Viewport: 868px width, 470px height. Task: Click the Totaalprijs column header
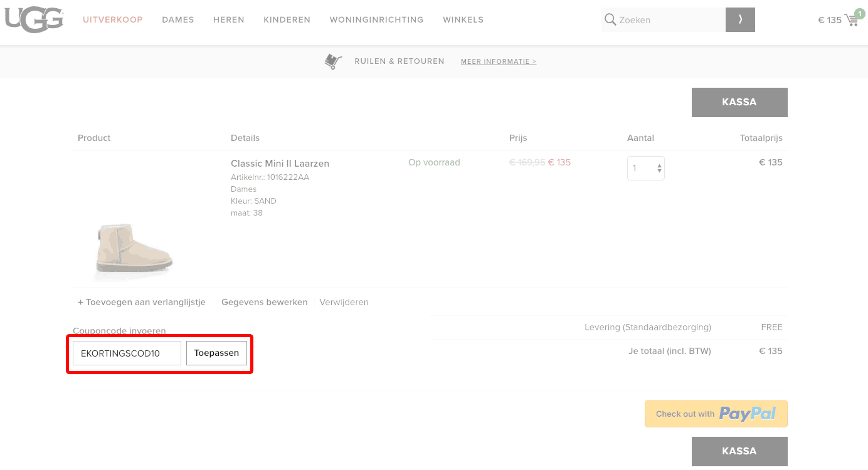(x=761, y=138)
